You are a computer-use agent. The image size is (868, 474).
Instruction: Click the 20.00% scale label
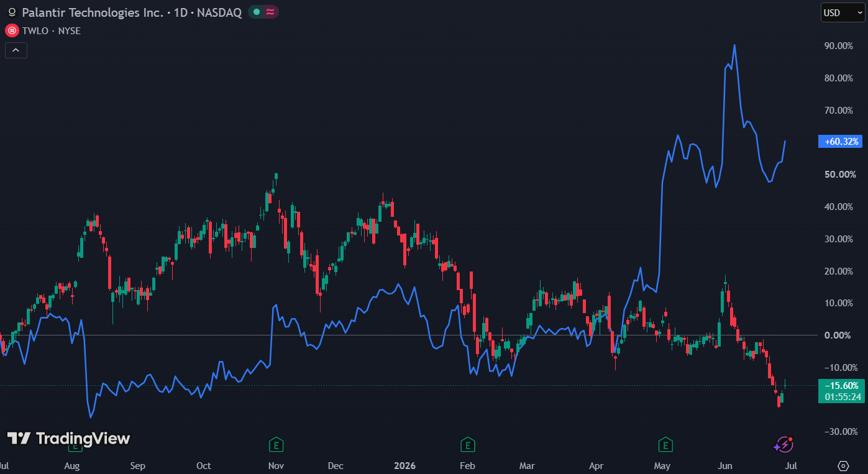pos(838,271)
